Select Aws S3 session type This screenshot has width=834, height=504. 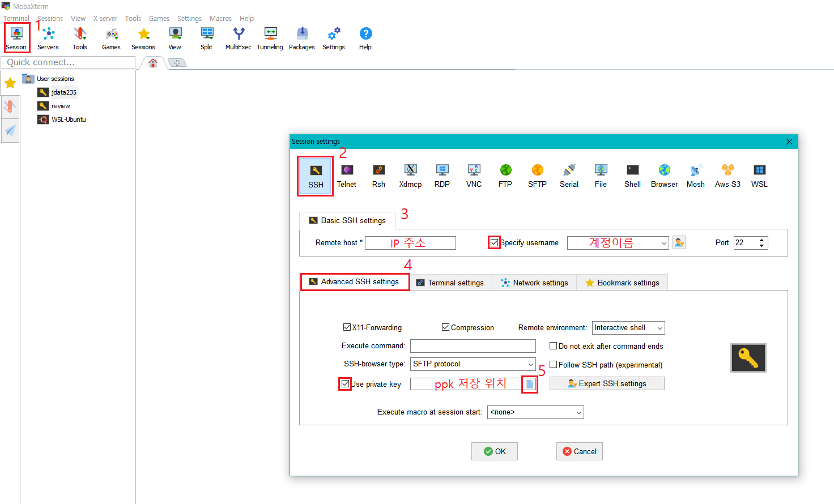727,176
